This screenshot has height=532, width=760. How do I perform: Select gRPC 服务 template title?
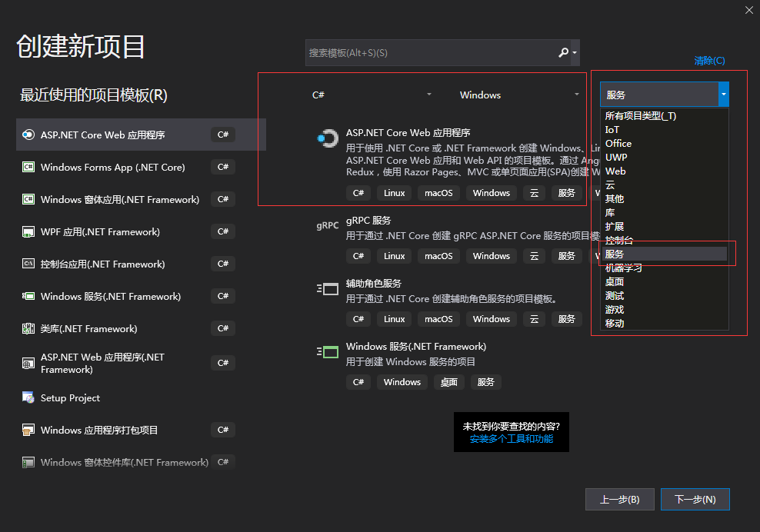pyautogui.click(x=368, y=221)
